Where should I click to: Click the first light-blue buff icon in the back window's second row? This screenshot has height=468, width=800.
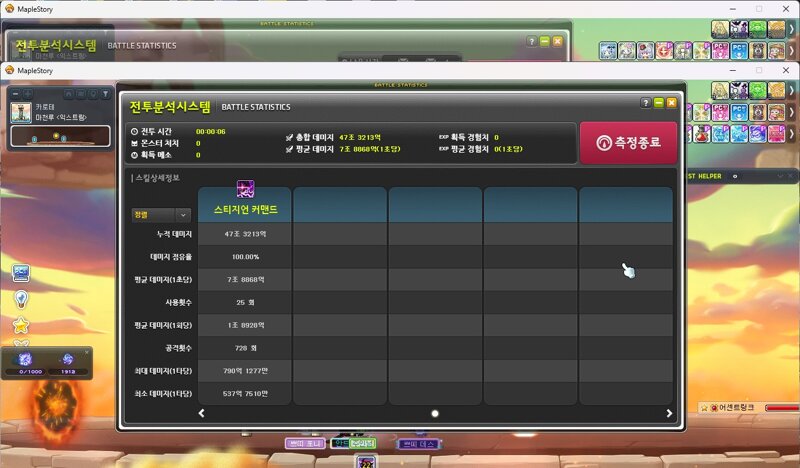tap(608, 51)
